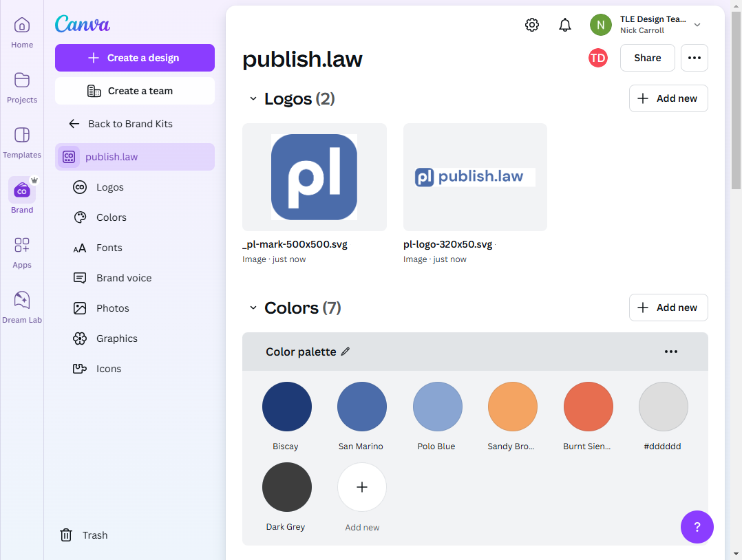Select the Dark Grey color swatch

click(287, 486)
